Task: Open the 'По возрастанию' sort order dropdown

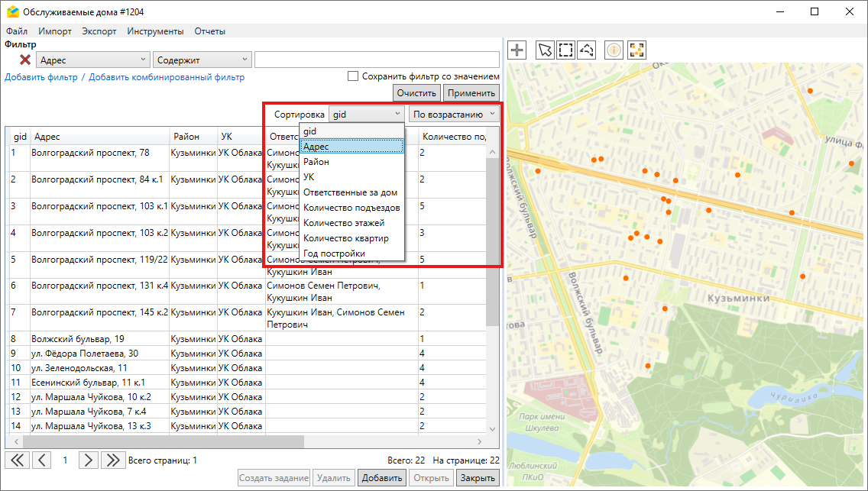Action: pyautogui.click(x=454, y=115)
